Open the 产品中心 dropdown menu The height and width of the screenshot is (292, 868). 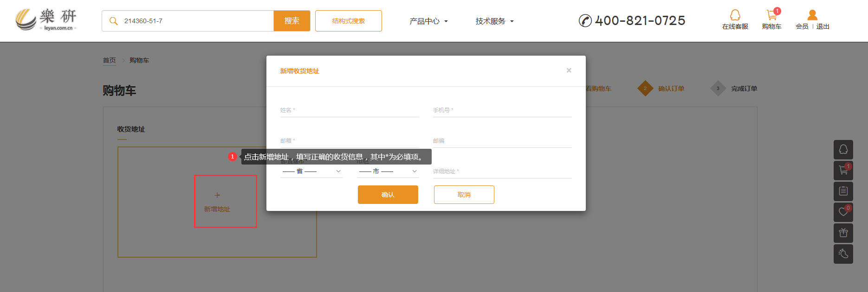click(x=428, y=21)
